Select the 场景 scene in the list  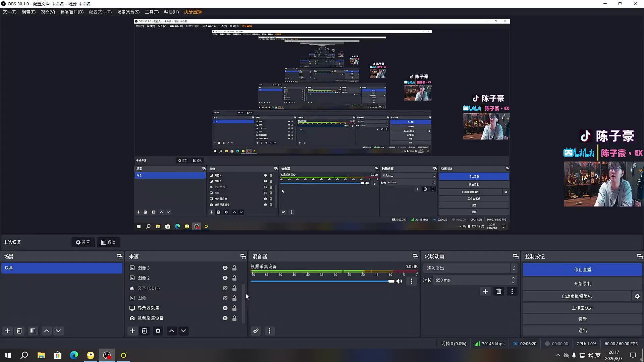tap(62, 268)
